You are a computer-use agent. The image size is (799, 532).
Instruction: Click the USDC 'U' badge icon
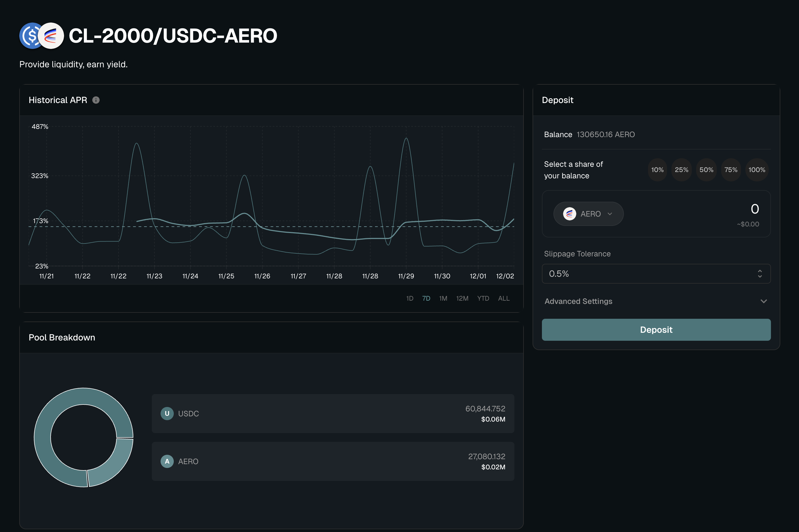167,414
